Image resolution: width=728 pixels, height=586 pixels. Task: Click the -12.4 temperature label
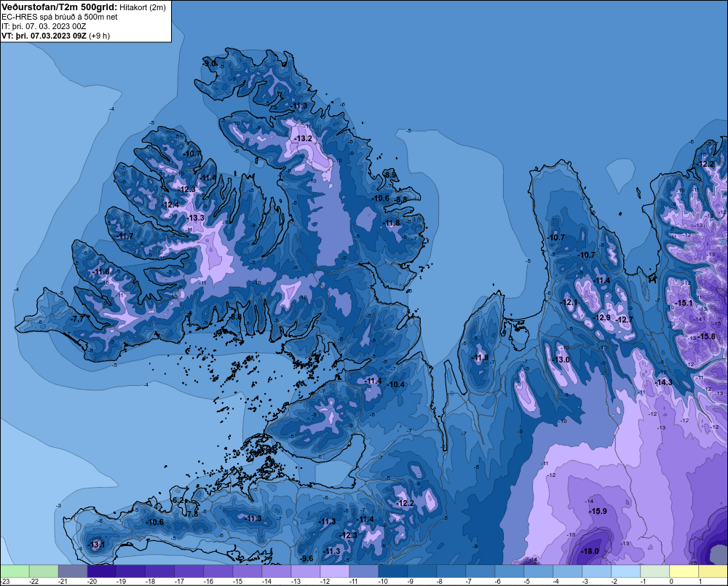[170, 205]
